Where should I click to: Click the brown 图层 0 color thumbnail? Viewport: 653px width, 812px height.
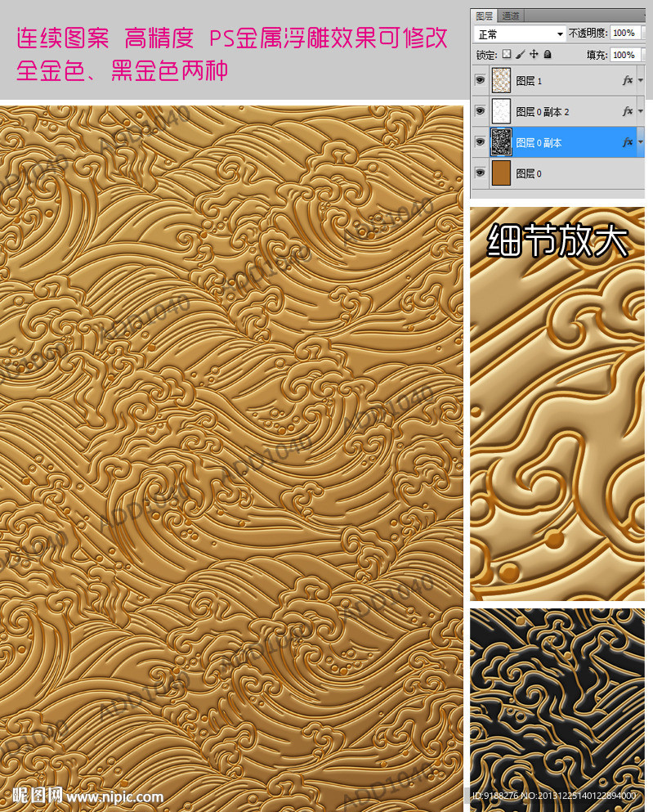(501, 173)
